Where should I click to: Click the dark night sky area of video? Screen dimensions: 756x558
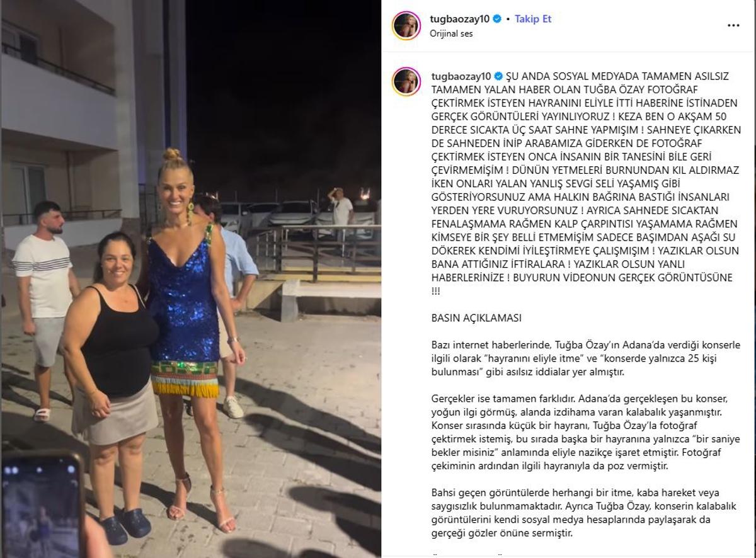283,88
